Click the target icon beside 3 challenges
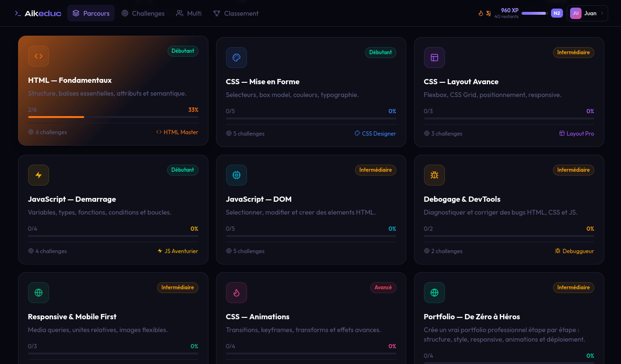 tap(427, 134)
